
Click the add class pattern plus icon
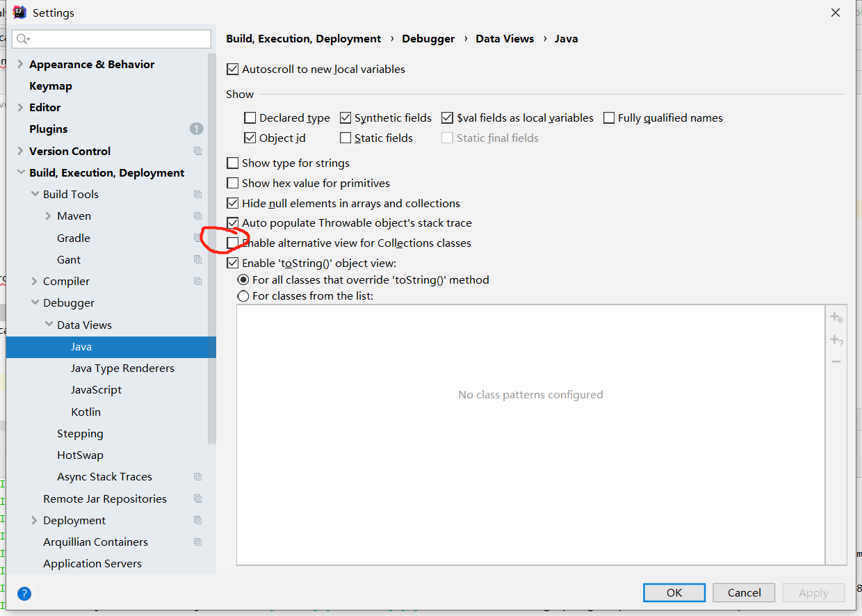tap(836, 318)
